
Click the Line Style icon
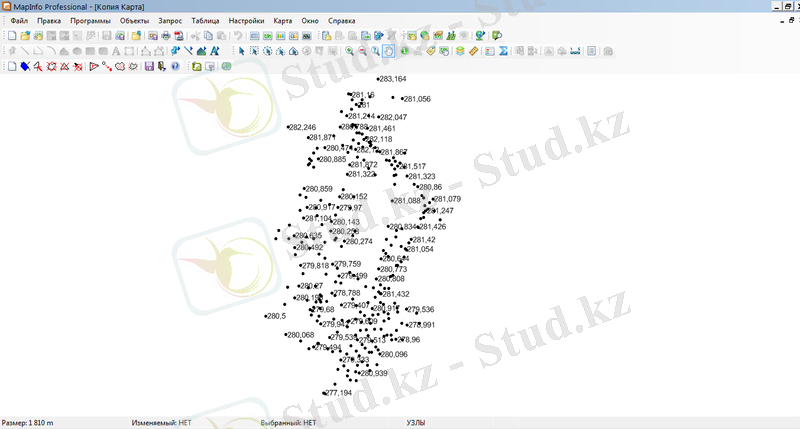189,51
